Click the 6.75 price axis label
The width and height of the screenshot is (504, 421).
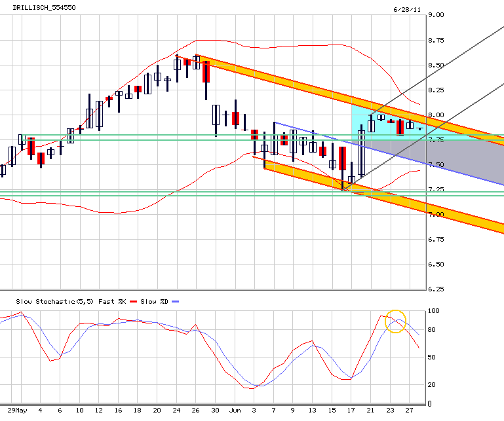(436, 239)
